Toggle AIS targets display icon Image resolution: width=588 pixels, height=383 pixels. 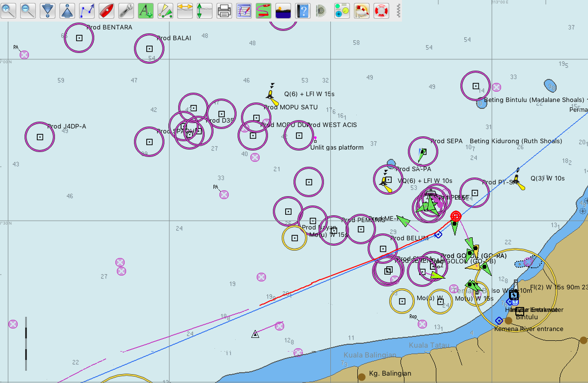pyautogui.click(x=165, y=10)
